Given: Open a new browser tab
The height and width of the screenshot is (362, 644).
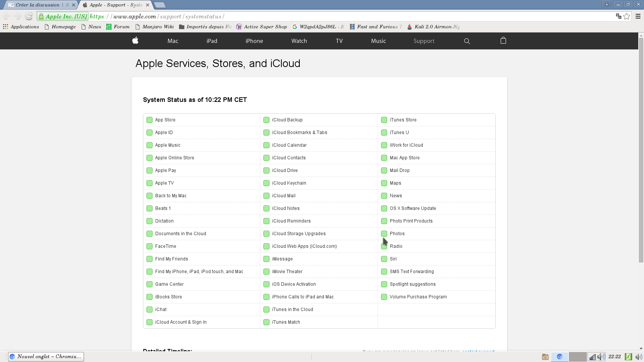Looking at the screenshot, I should 160,5.
